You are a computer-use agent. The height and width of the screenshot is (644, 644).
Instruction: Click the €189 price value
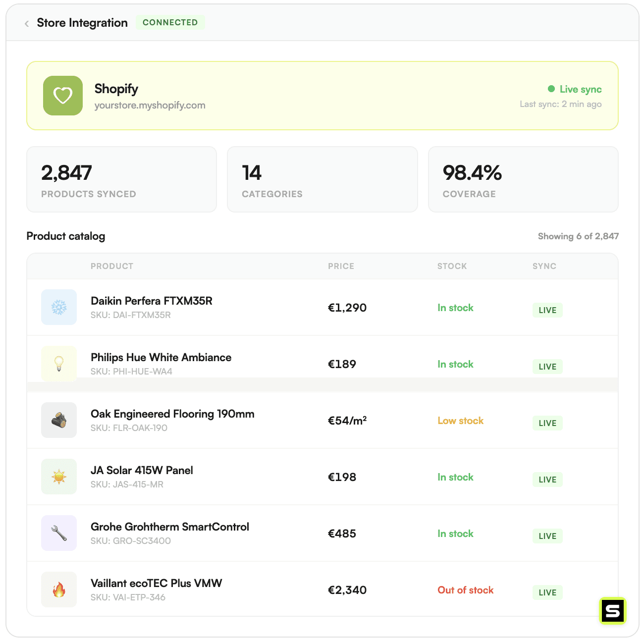click(342, 364)
